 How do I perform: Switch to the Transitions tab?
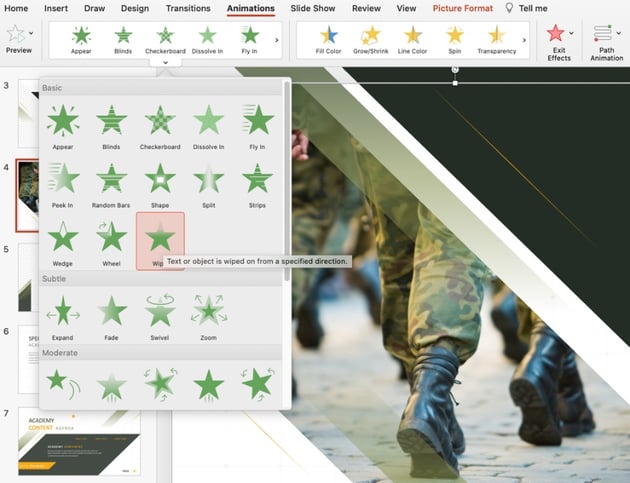pos(188,8)
